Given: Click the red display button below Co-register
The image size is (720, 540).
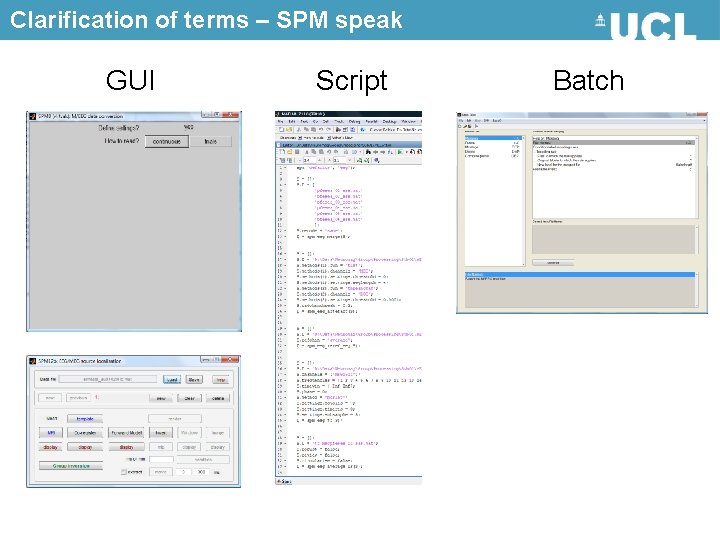Looking at the screenshot, I should (85, 447).
